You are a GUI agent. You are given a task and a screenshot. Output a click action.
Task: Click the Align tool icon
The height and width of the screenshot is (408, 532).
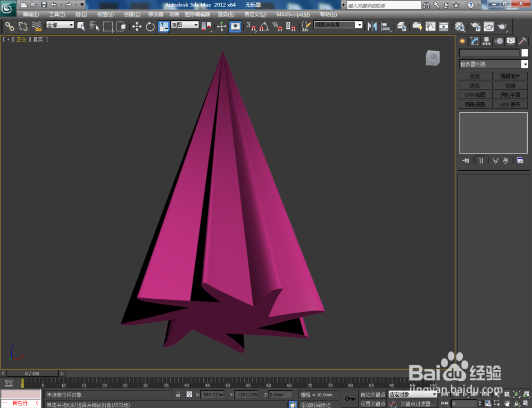pyautogui.click(x=386, y=26)
